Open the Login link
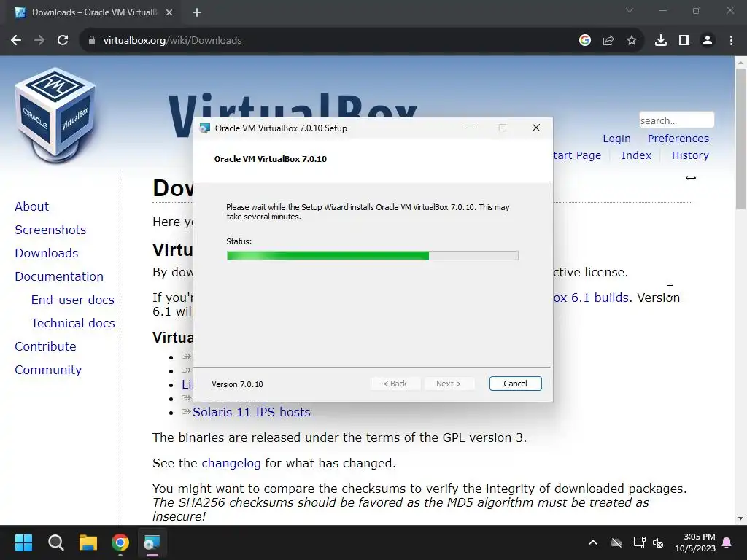747x560 pixels. click(x=616, y=139)
